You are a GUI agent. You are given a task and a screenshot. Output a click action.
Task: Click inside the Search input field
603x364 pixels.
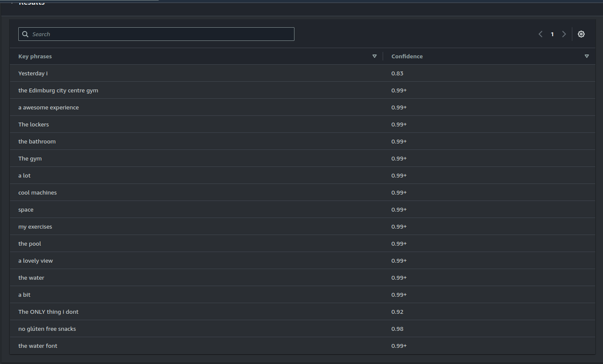point(156,34)
